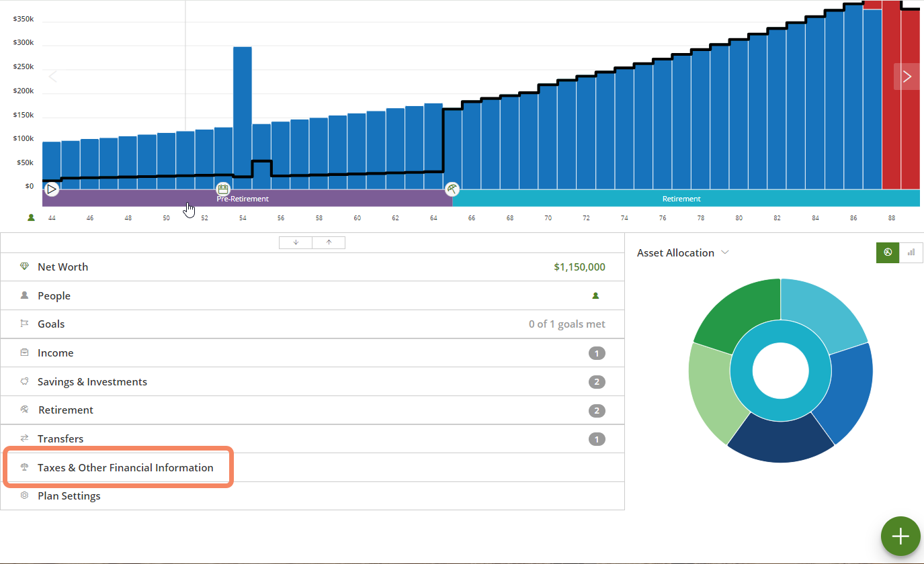Click the calendar event marker at age 54
The height and width of the screenshot is (564, 924).
pos(223,189)
